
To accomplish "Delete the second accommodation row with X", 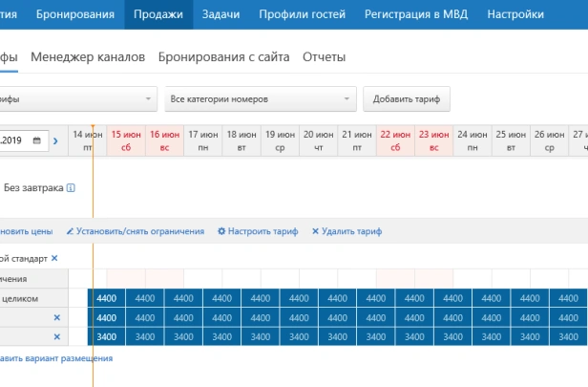I will (56, 317).
